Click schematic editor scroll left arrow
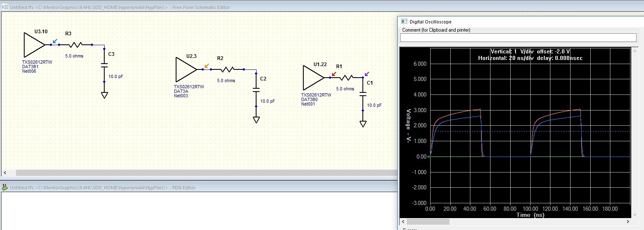The width and height of the screenshot is (644, 230). click(5, 173)
